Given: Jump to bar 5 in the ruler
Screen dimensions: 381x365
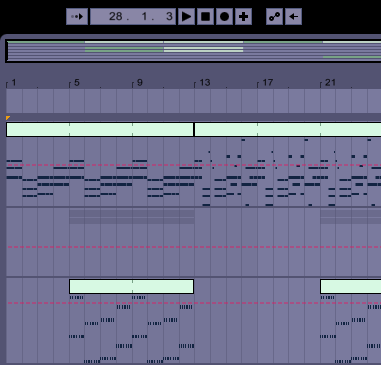Looking at the screenshot, I should click(x=77, y=83).
